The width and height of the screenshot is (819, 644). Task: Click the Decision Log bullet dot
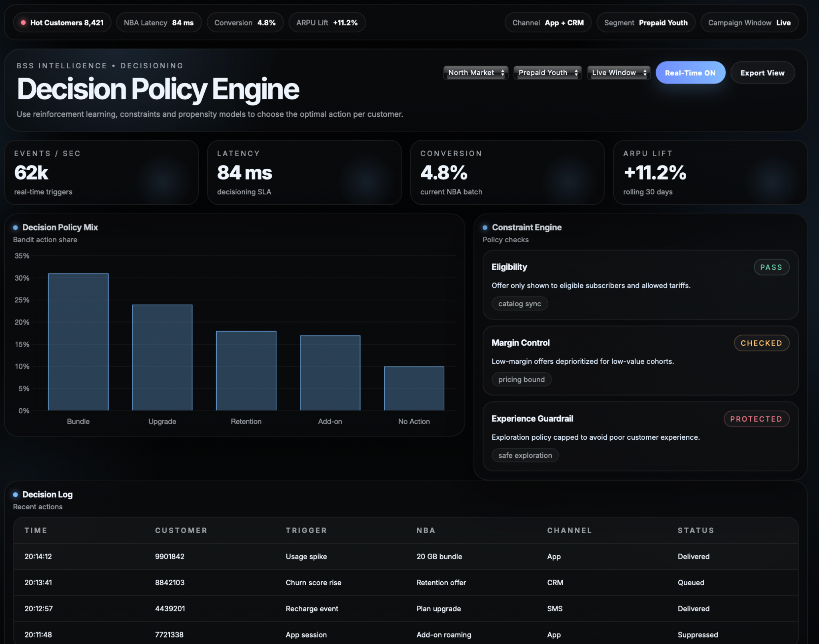[x=15, y=494]
